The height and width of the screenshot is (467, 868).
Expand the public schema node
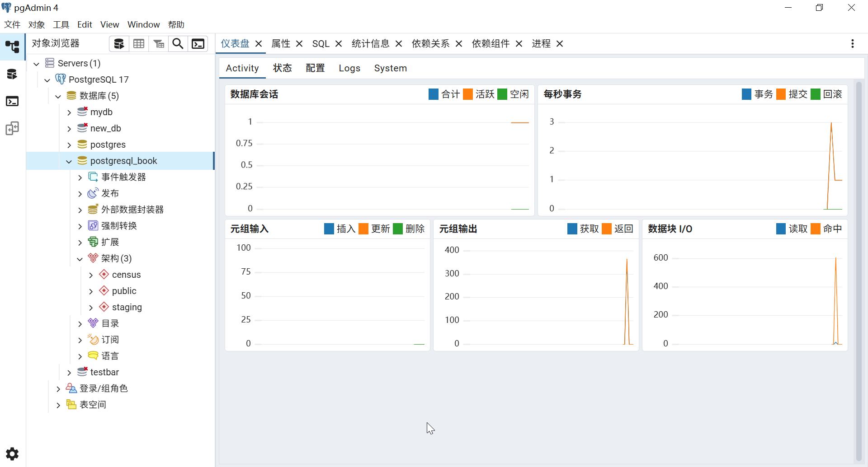[x=91, y=291]
